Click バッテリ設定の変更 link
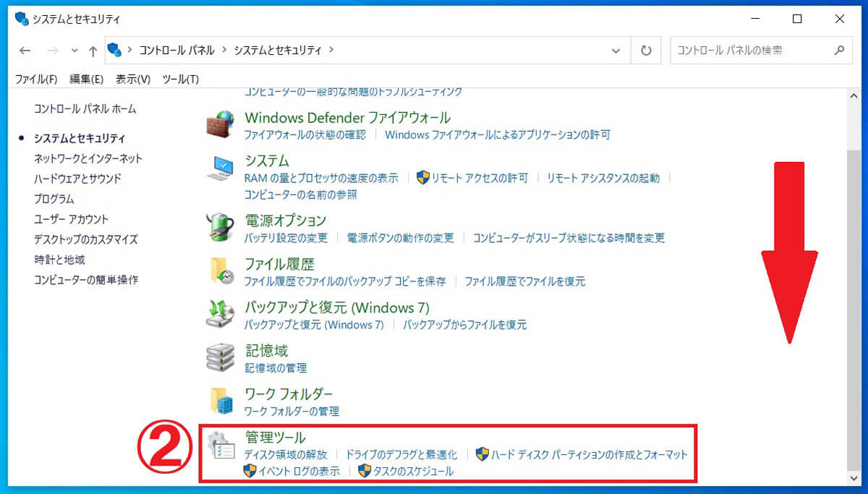This screenshot has height=494, width=868. 286,237
